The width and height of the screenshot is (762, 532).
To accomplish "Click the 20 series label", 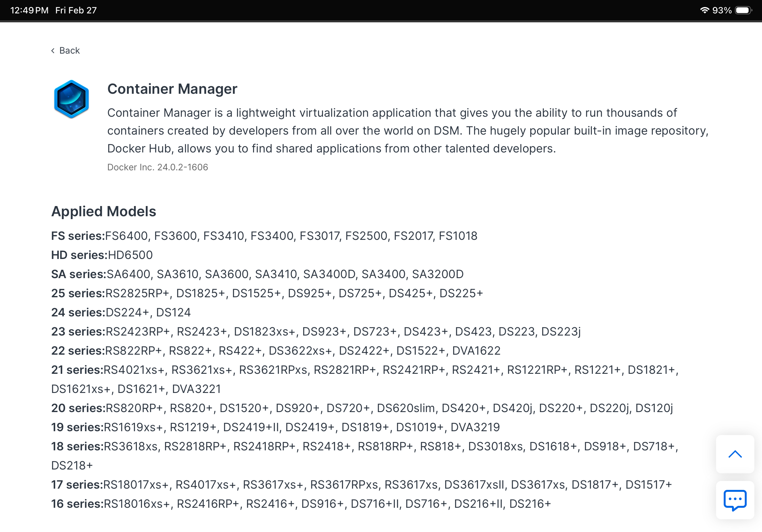I will 78,408.
